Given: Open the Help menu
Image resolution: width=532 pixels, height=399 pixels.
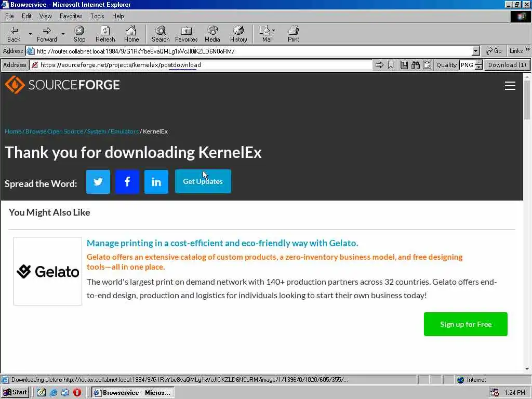Looking at the screenshot, I should click(x=118, y=16).
